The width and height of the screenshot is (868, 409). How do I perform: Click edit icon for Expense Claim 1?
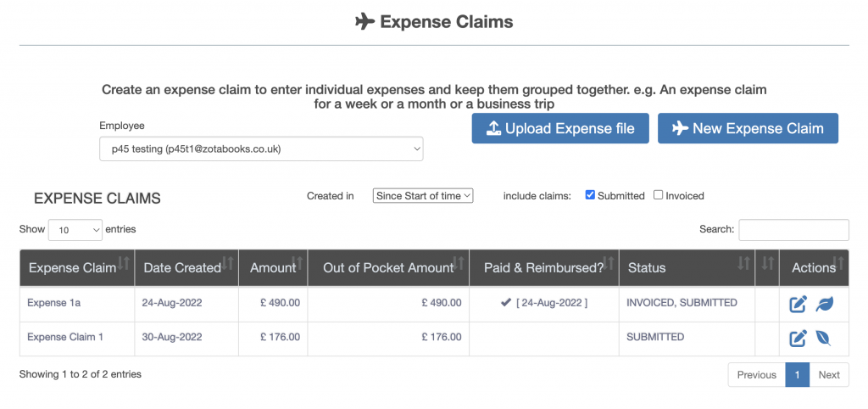[798, 339]
